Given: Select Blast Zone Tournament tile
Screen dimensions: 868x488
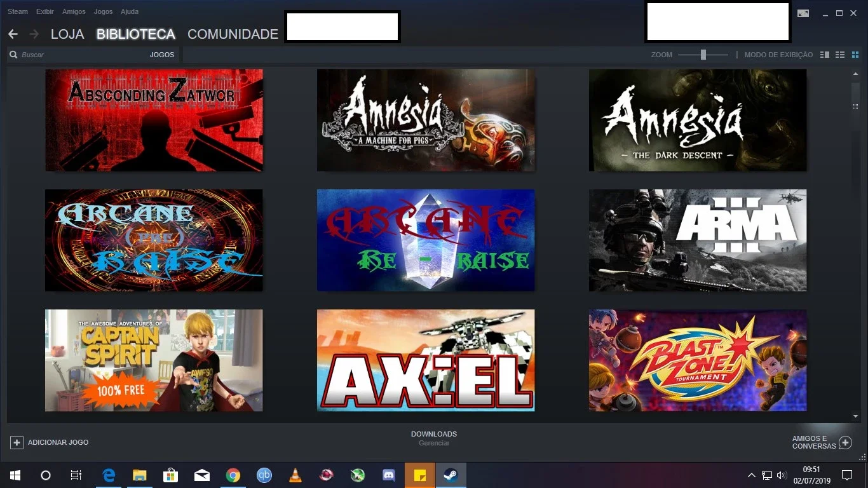Looking at the screenshot, I should point(698,360).
